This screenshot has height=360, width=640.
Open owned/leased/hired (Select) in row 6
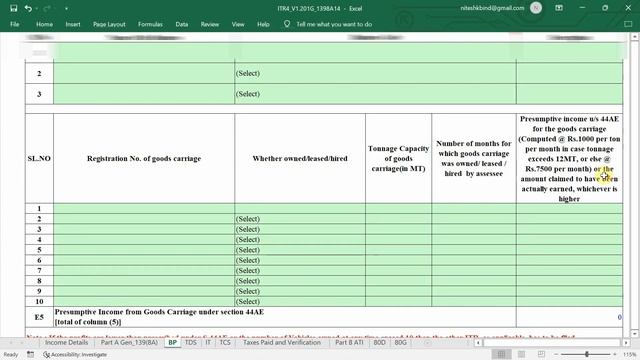[300, 260]
